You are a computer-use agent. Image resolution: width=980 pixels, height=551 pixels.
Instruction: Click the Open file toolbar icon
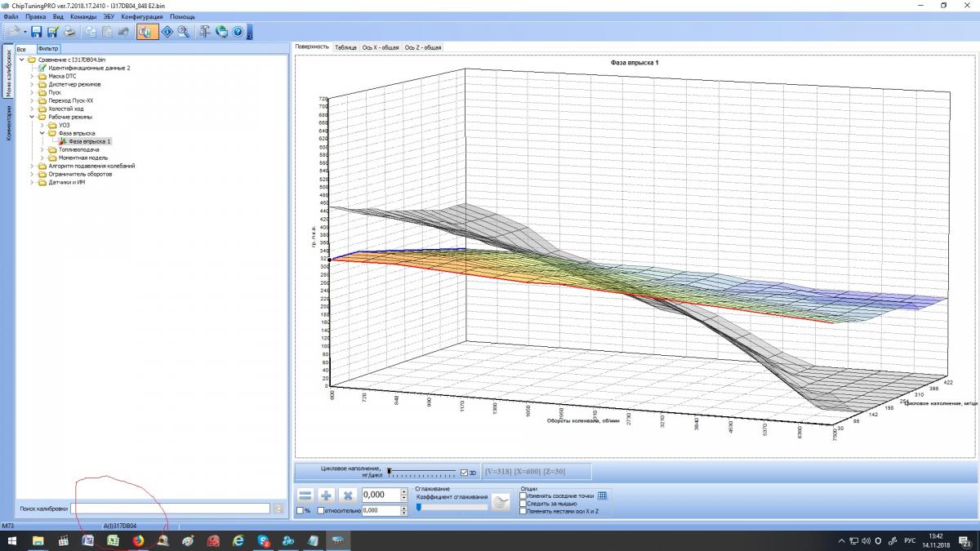coord(15,32)
